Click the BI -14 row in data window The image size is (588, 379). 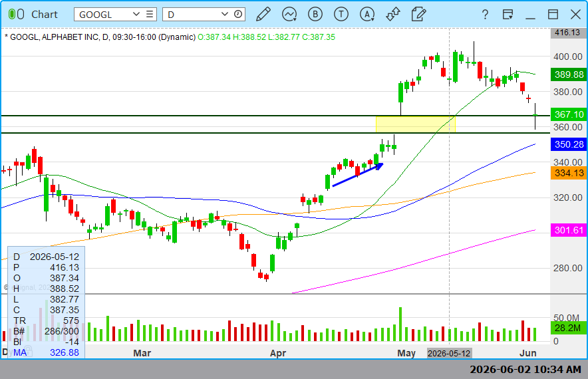point(46,342)
